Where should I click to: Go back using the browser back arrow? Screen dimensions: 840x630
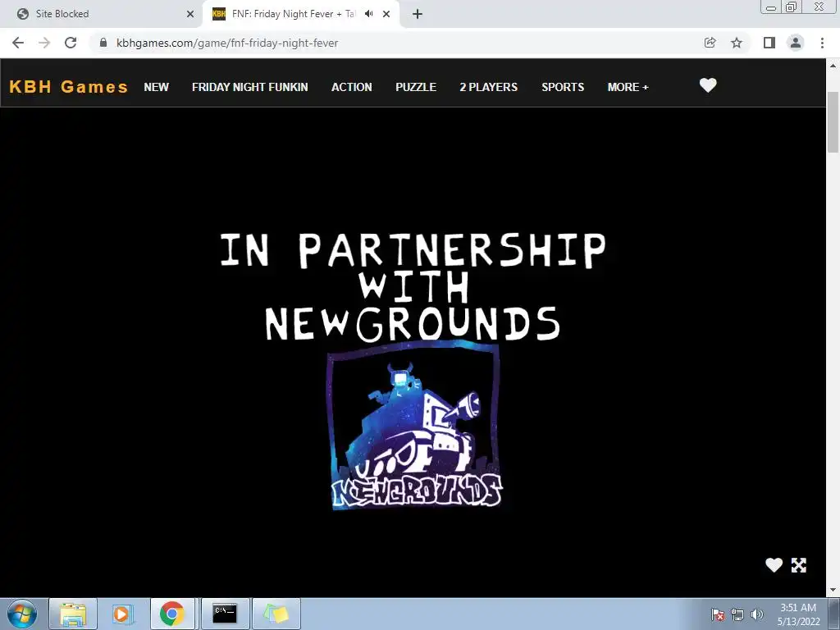point(18,43)
